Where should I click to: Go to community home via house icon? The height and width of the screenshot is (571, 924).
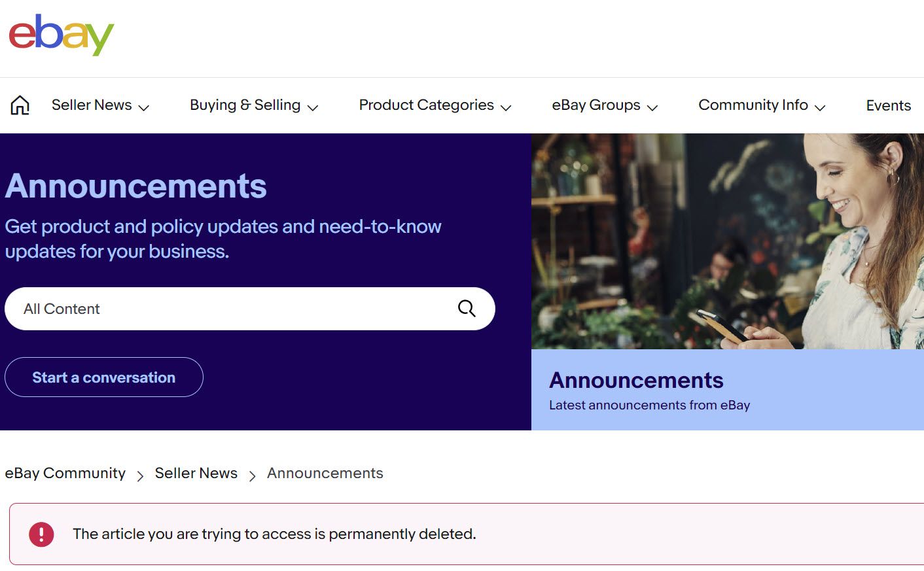pos(20,105)
